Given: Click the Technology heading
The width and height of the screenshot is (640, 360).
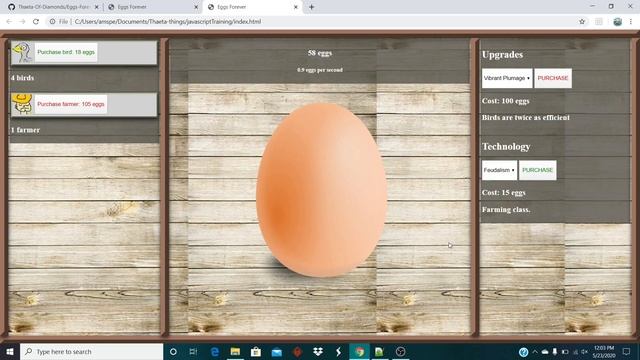Looking at the screenshot, I should click(x=506, y=147).
